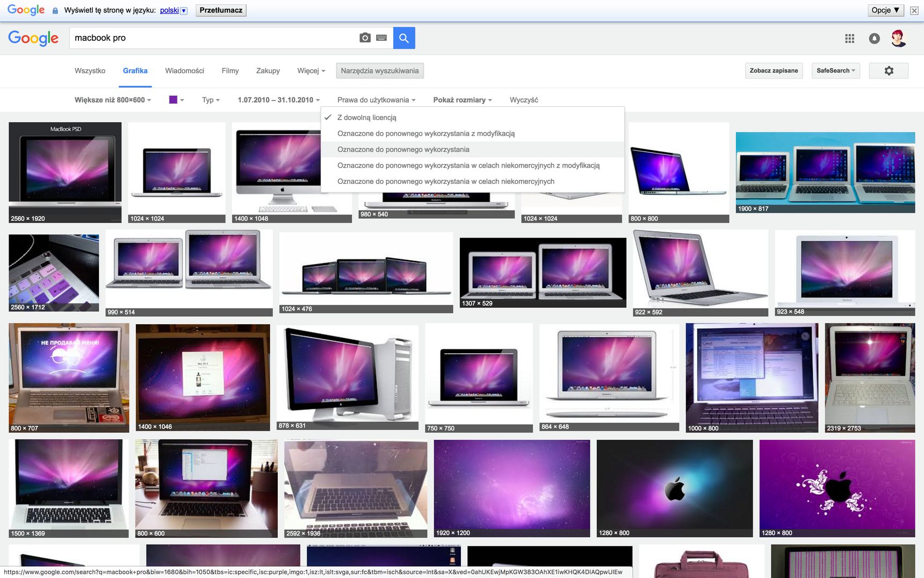Open the on-screen keyboard icon

click(x=381, y=38)
